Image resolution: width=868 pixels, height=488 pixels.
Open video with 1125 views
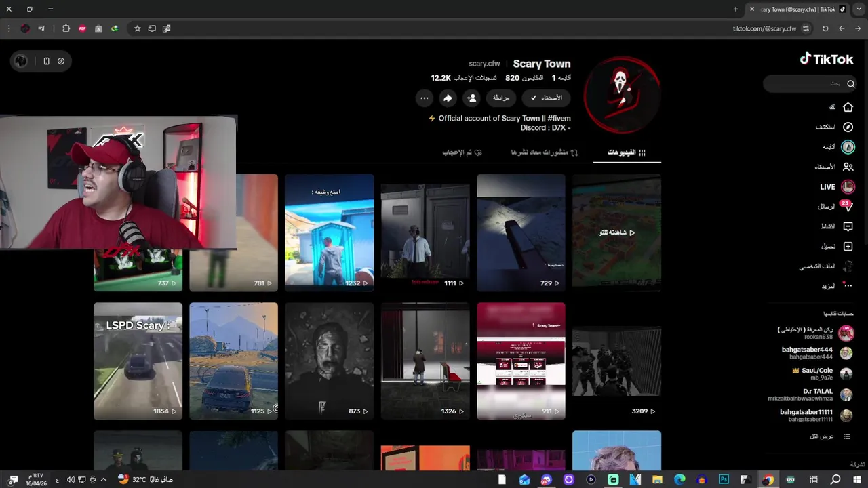coord(233,361)
